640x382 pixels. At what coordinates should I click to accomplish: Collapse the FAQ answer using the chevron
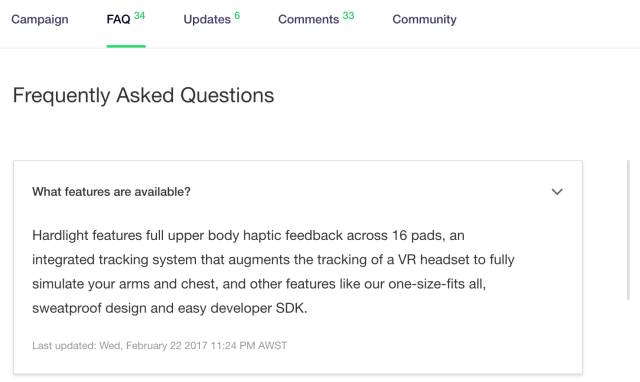click(x=557, y=192)
